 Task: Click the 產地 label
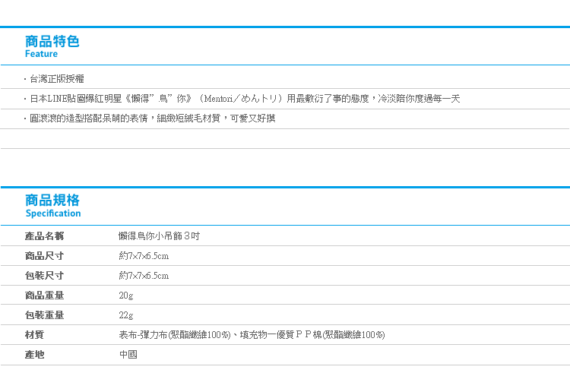[34, 354]
